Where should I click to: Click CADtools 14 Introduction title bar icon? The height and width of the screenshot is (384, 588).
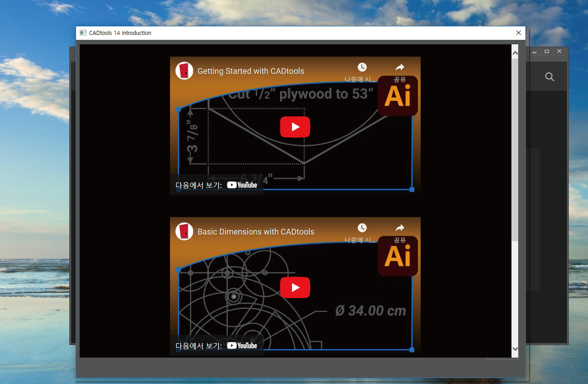tap(83, 33)
